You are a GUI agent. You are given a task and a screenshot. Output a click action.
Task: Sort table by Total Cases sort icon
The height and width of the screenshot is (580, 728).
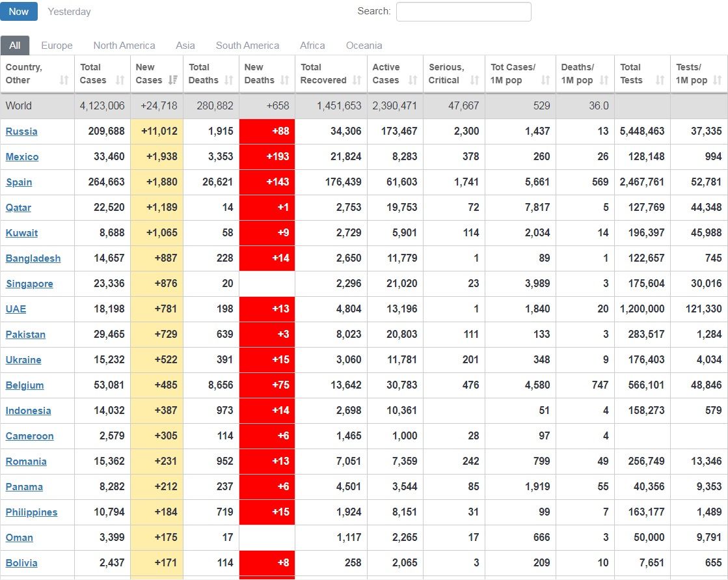pos(120,80)
